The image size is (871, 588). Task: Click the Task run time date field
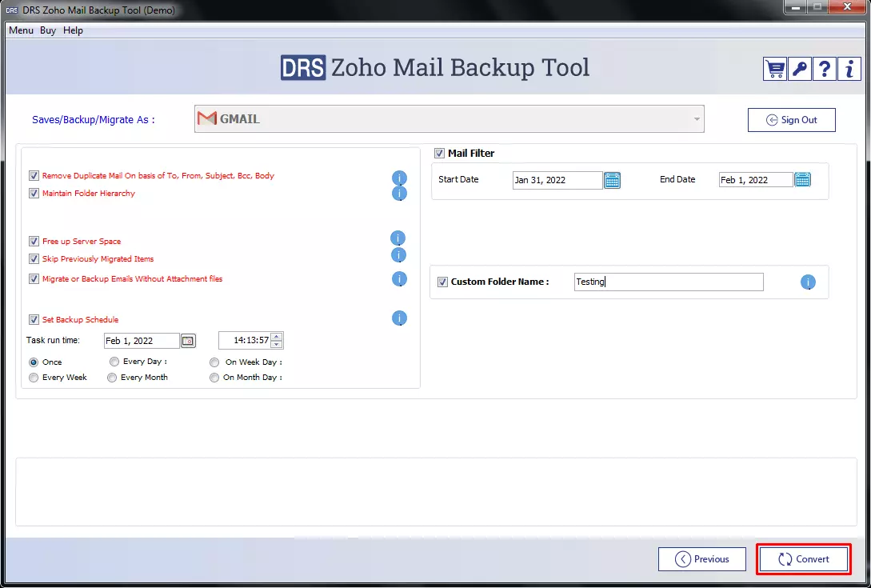(x=142, y=341)
